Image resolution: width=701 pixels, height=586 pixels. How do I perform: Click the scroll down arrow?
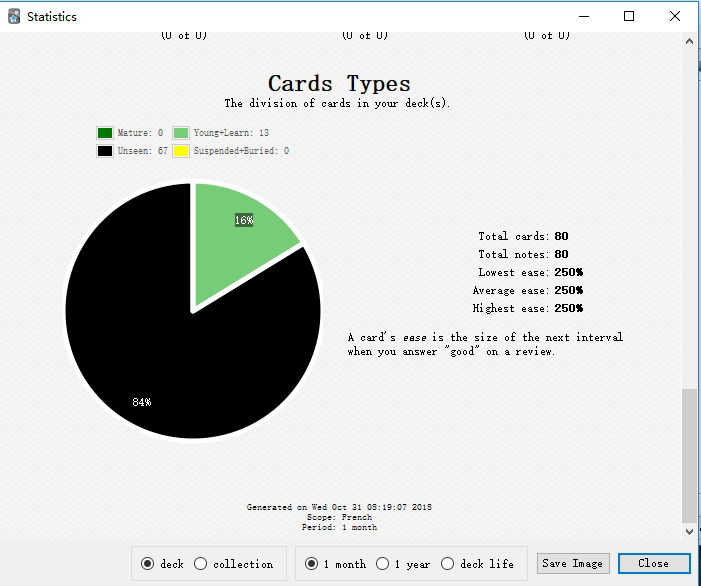(689, 532)
